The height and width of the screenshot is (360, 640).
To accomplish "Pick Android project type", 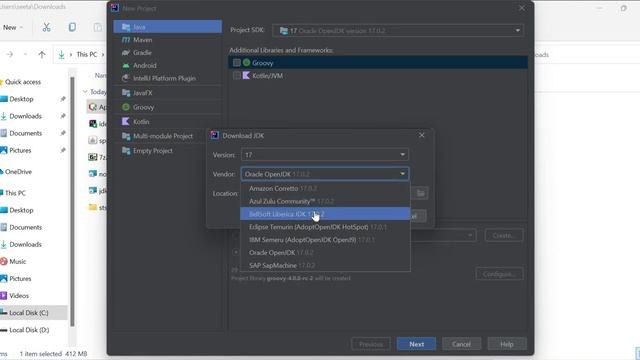I will click(x=168, y=65).
